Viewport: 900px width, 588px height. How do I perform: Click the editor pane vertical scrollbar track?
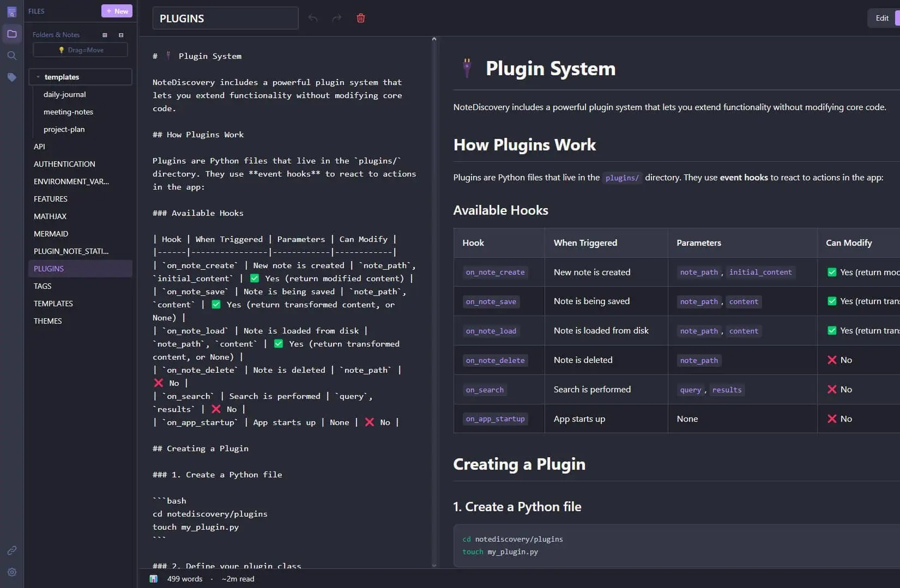pos(434,302)
